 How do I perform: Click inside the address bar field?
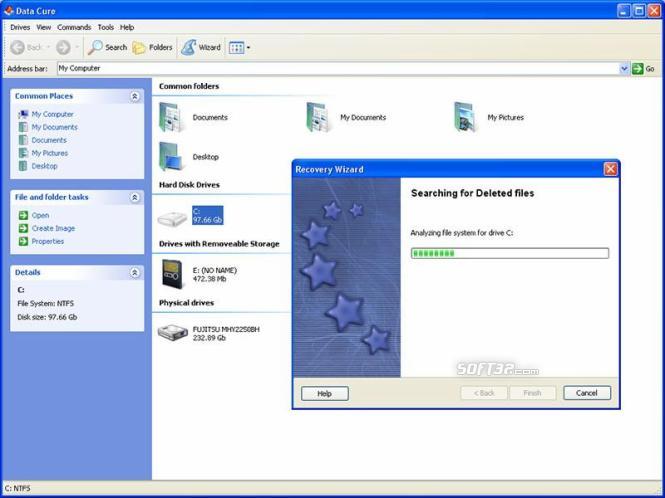(338, 68)
